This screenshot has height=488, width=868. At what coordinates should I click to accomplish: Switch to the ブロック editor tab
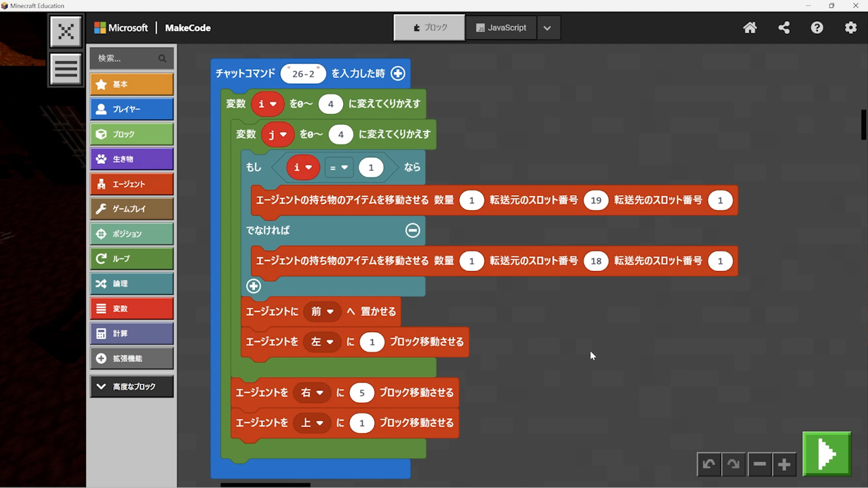click(x=430, y=28)
